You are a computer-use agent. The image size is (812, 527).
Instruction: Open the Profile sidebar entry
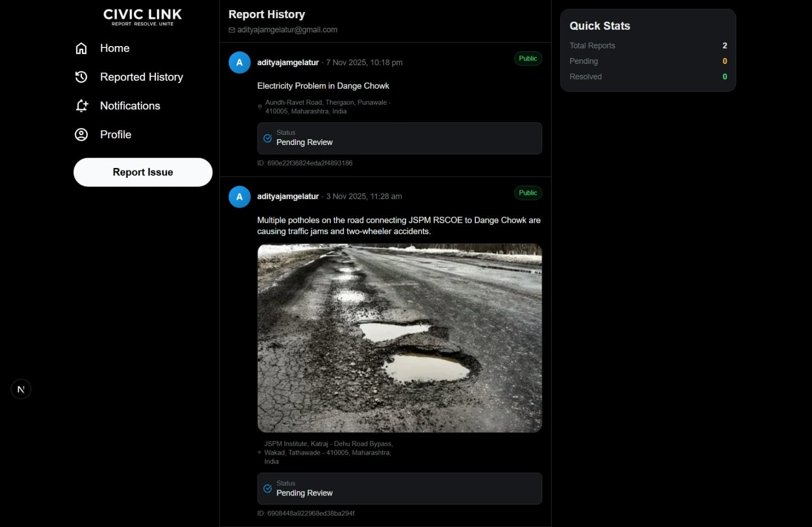[116, 135]
